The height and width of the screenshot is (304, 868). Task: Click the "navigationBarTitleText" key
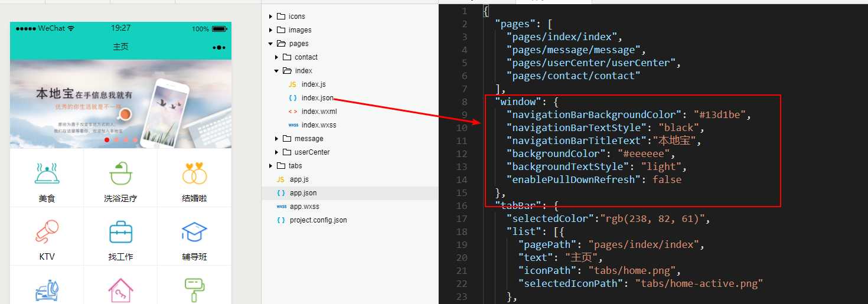click(x=576, y=140)
